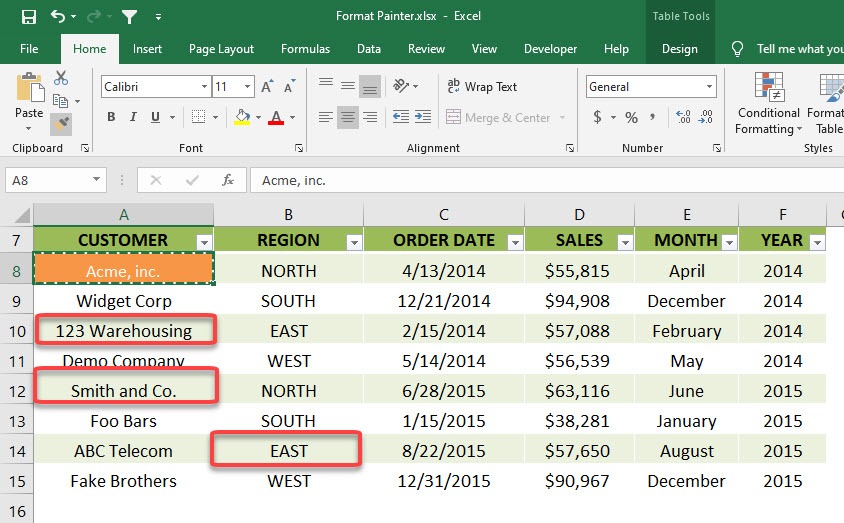The width and height of the screenshot is (844, 523).
Task: Apply Comma Style format
Action: (x=652, y=117)
